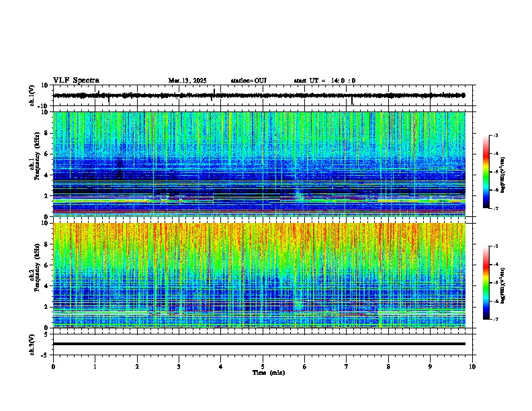Click the time axis tick label '4'

coord(221,367)
